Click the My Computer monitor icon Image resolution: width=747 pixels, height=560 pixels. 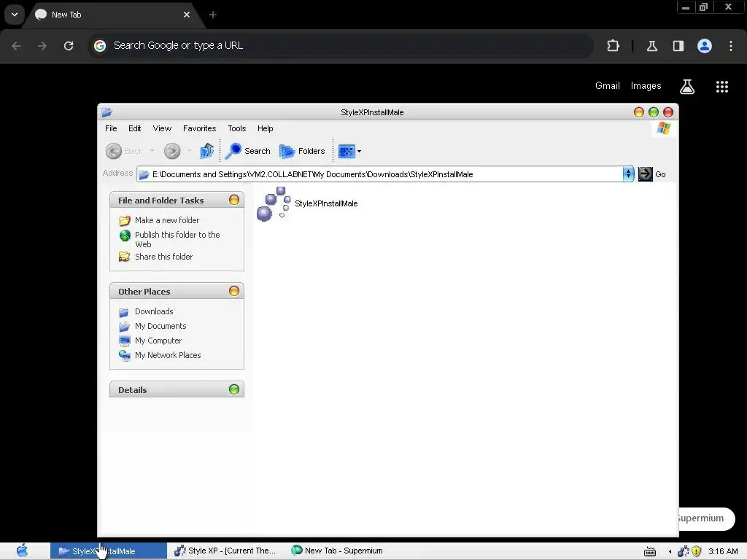tap(124, 341)
